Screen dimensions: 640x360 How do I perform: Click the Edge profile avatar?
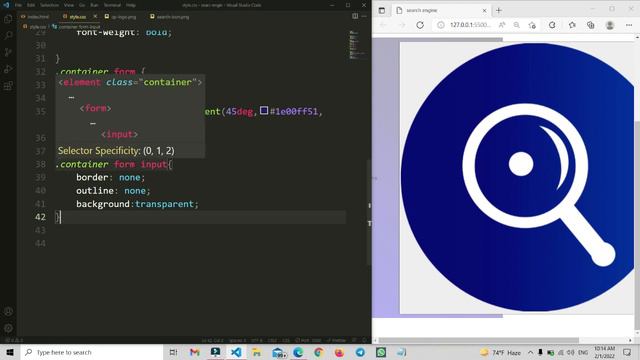pyautogui.click(x=610, y=25)
